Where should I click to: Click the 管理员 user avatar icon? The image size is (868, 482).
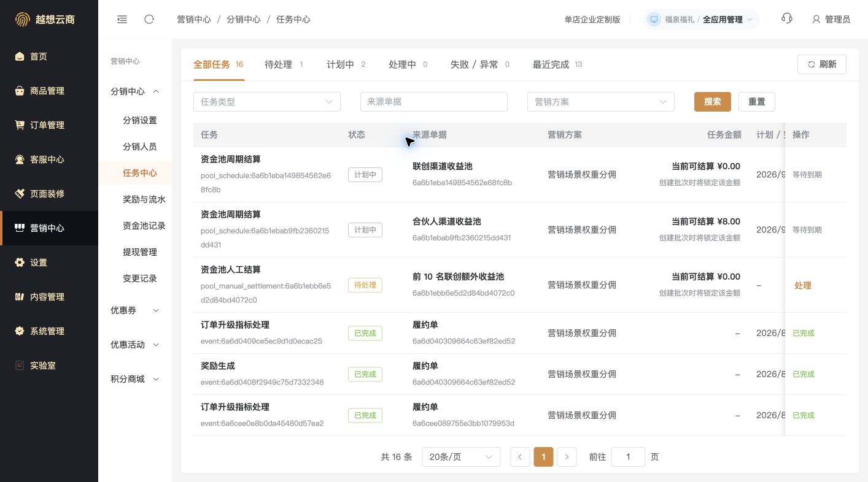816,20
